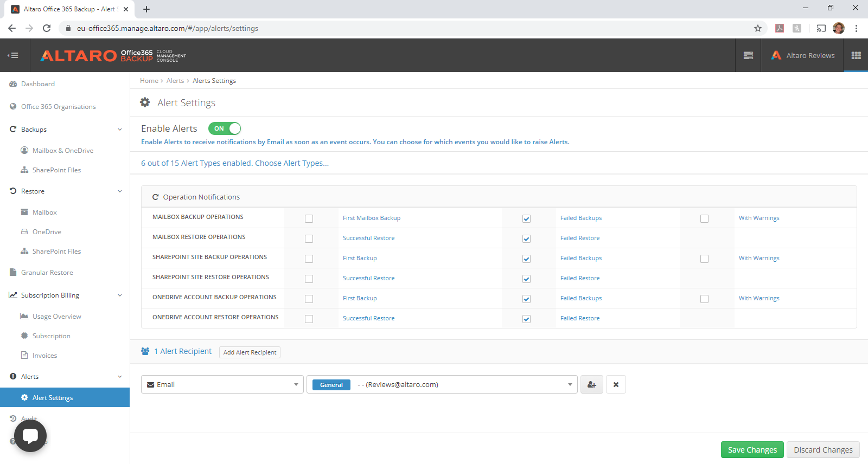The image size is (868, 464).
Task: Click the Invoices document icon
Action: click(24, 355)
